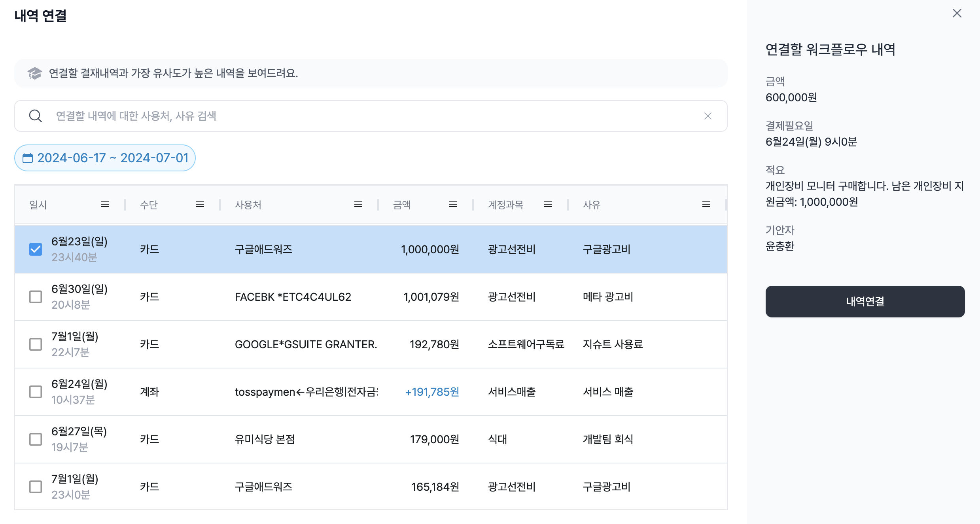Viewport: 980px width, 524px height.
Task: Open the 수단 column menu icon
Action: coord(200,205)
